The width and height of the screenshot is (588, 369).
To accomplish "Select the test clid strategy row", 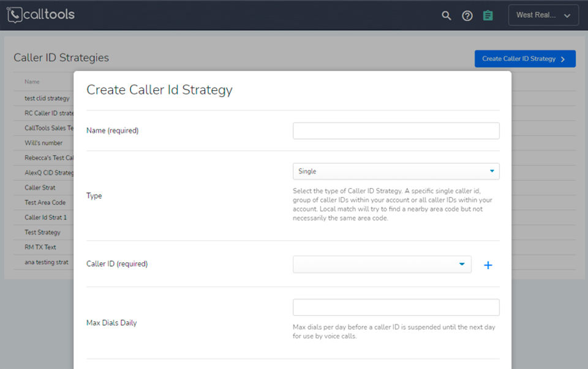I will coord(47,98).
